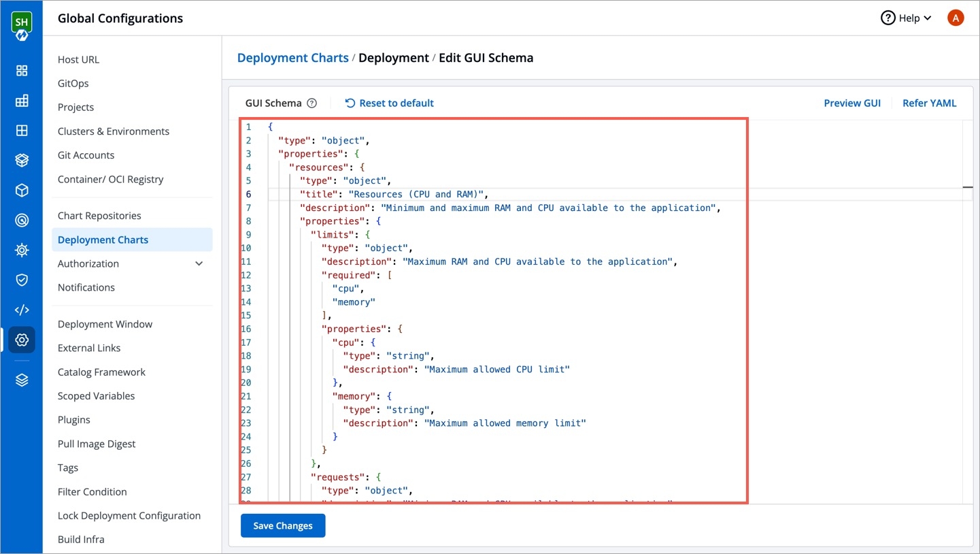Open the user avatar 'A' profile

956,18
